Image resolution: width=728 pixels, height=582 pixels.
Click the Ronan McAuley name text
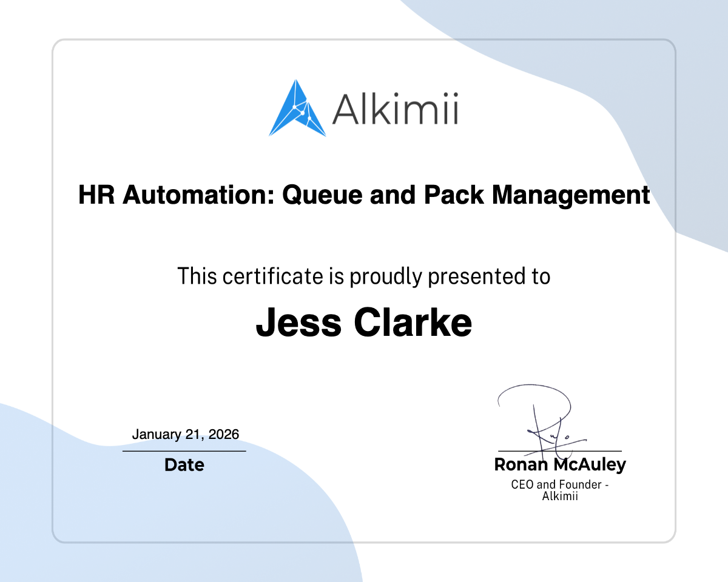pyautogui.click(x=560, y=465)
